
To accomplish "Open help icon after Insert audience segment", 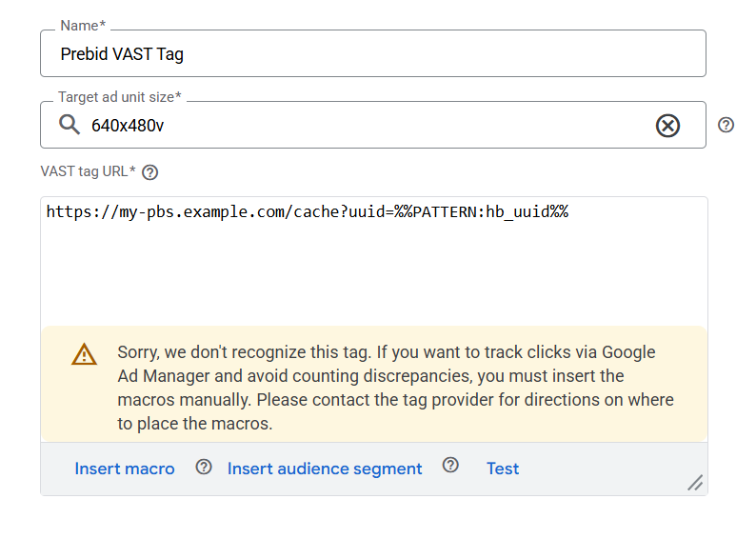I will coord(450,465).
